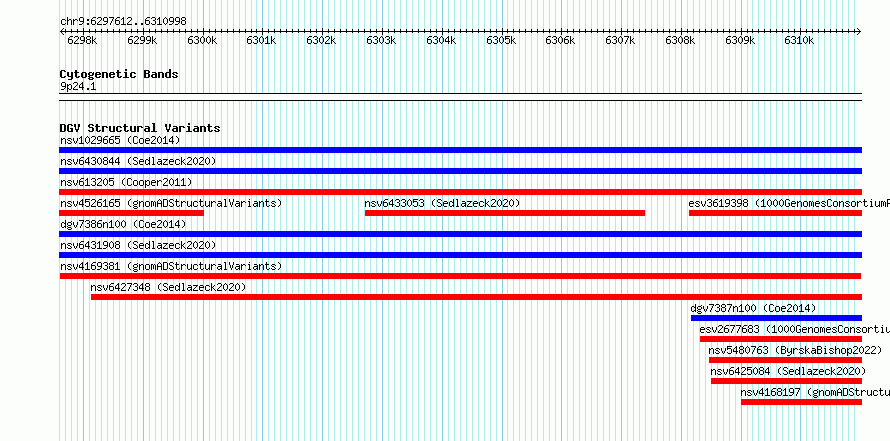Screen dimensions: 890x441
Task: Click the 6299k ruler tick label
Action: point(142,40)
